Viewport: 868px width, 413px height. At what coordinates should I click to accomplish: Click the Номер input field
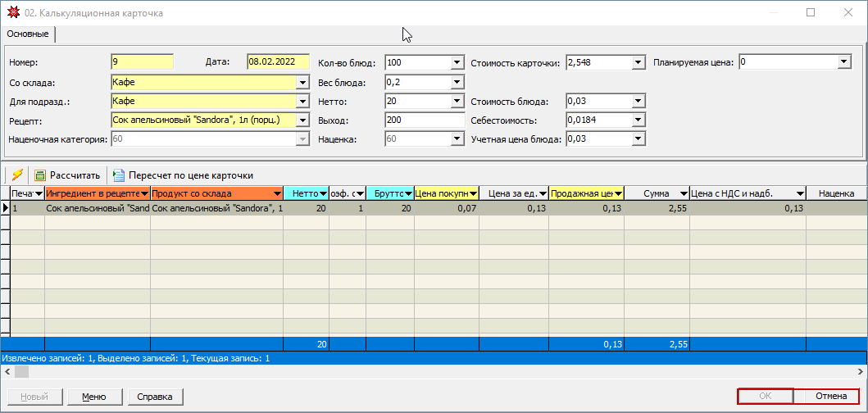142,62
